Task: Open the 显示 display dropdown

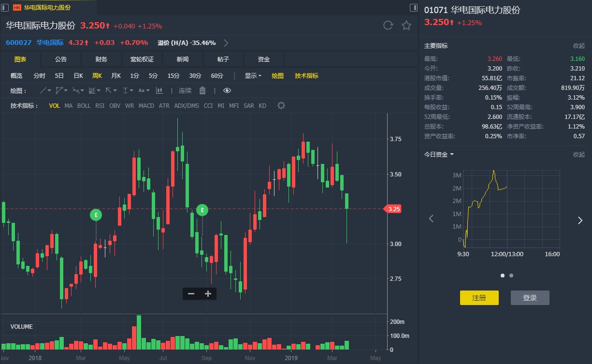Action: [253, 75]
